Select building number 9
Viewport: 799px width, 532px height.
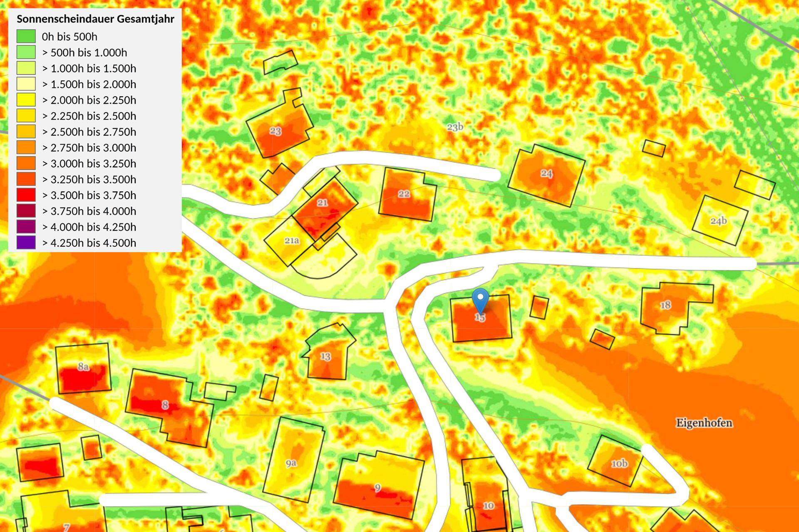pos(377,487)
